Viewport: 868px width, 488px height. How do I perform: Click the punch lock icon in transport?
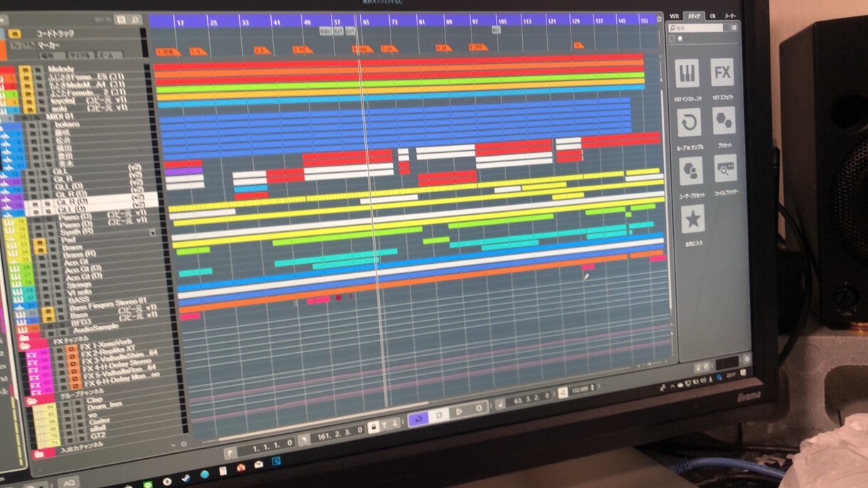(374, 426)
